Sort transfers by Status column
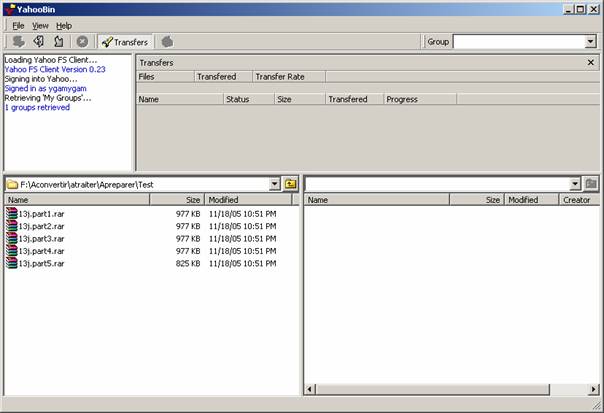 point(249,99)
